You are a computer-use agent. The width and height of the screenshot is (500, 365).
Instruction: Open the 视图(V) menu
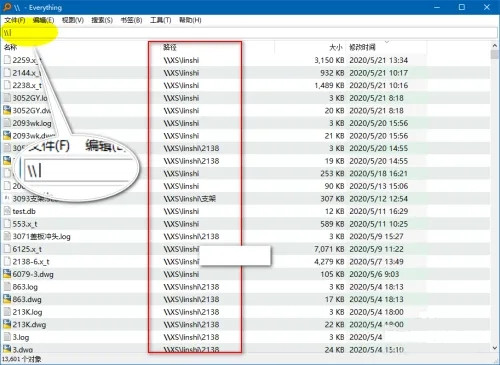(x=73, y=20)
